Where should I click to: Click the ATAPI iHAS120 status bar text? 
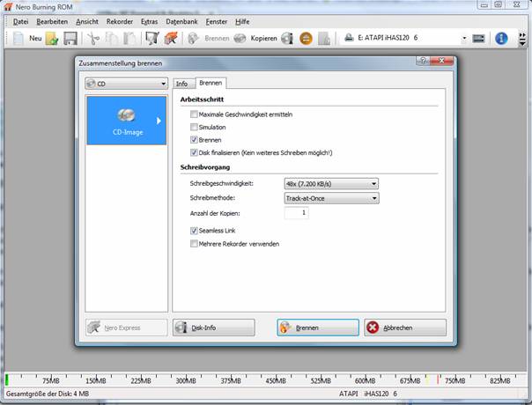pyautogui.click(x=368, y=394)
